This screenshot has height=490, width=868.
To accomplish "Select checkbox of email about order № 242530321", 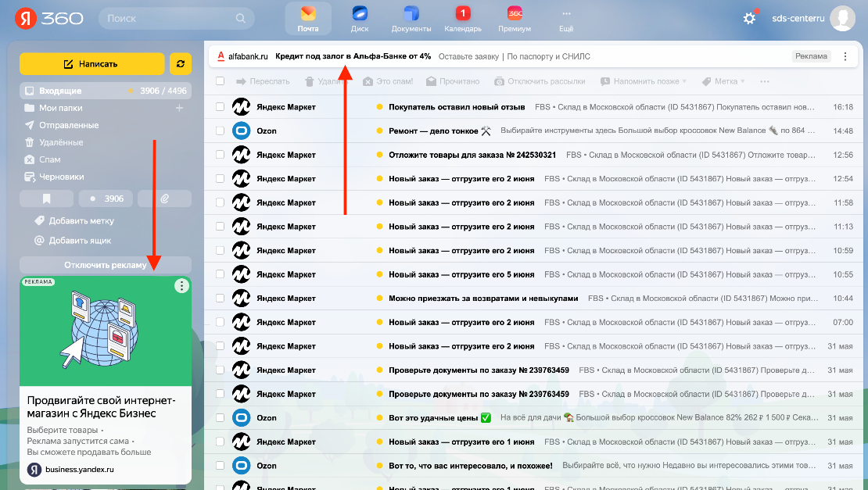I will coord(220,155).
